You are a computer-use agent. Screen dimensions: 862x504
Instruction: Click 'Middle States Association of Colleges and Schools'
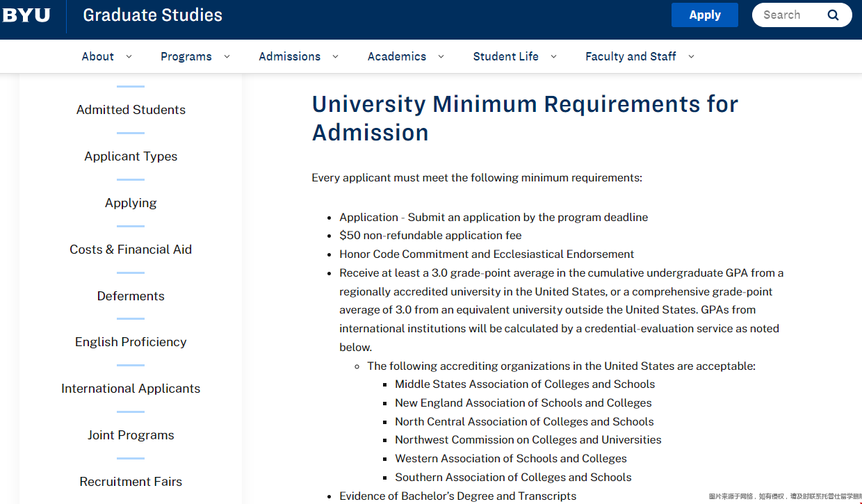pos(525,384)
